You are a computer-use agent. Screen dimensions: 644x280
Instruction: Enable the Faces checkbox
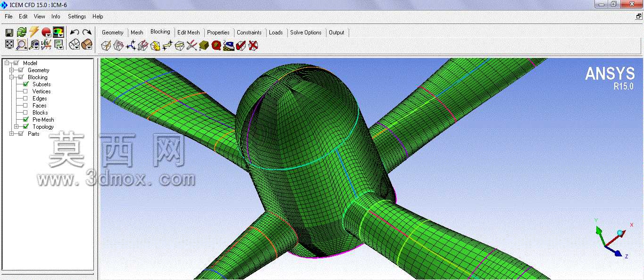click(25, 106)
